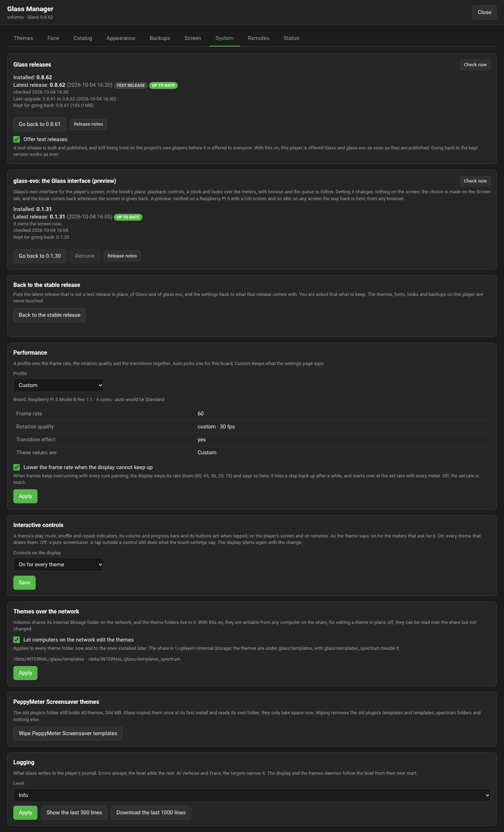Click the Remove glass-evo button
504x832 pixels.
(85, 256)
